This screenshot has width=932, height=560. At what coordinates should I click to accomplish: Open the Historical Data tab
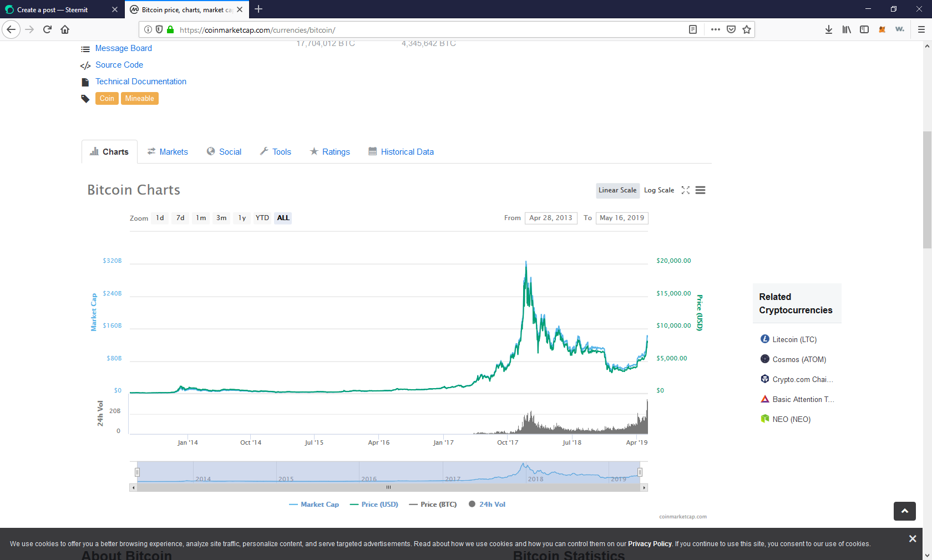[x=401, y=152]
